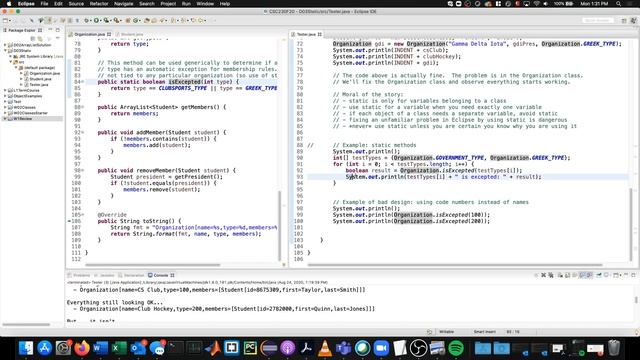Click Organization editor horizontal scrollbar

point(153,265)
